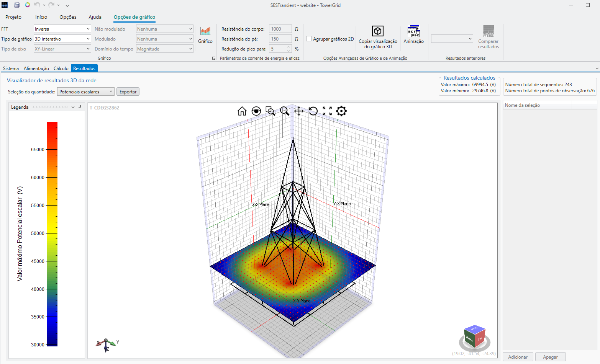Enable Agrupar gráficos 2D checkbox

pos(309,39)
